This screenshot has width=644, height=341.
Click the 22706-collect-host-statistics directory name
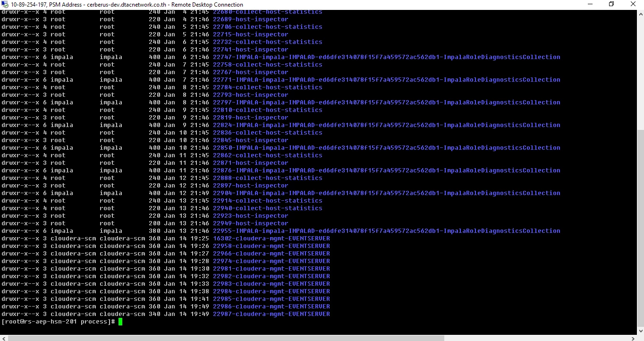(268, 27)
